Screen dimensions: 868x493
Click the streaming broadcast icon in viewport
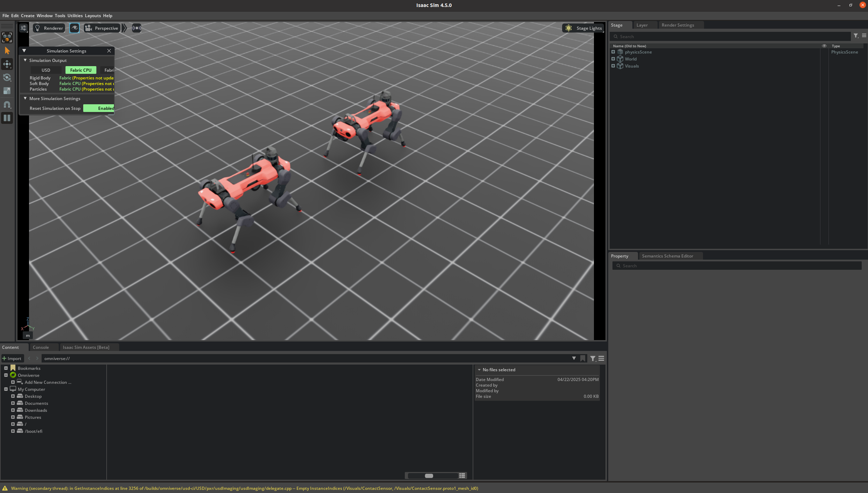[x=137, y=28]
